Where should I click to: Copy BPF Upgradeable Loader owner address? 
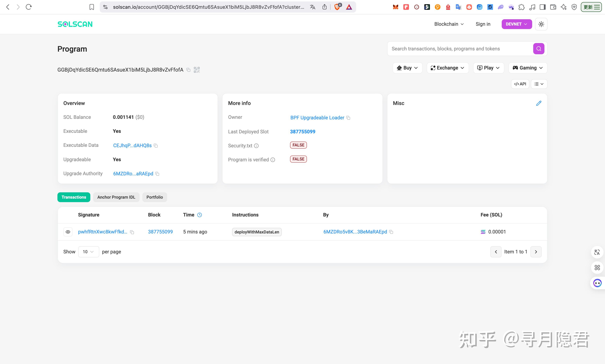point(348,118)
